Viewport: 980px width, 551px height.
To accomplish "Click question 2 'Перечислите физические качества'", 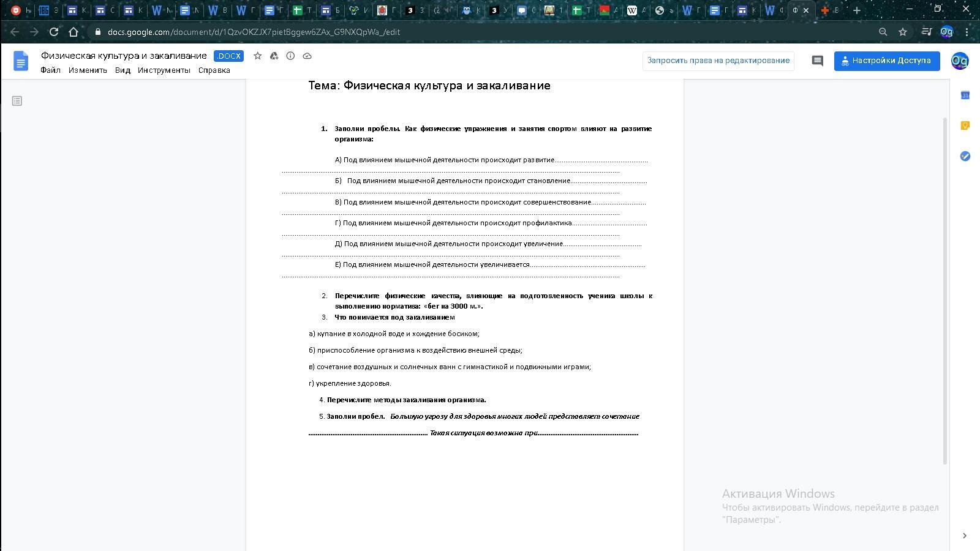I will (493, 301).
